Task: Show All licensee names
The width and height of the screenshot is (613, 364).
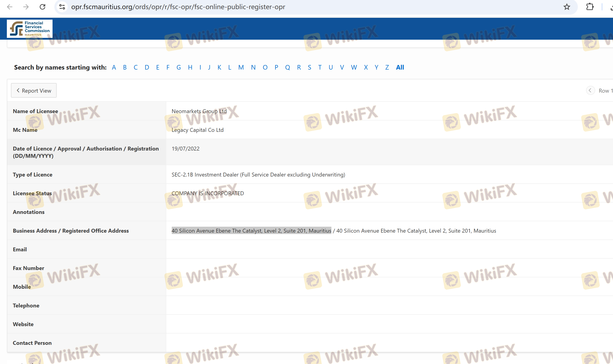Action: (x=400, y=68)
